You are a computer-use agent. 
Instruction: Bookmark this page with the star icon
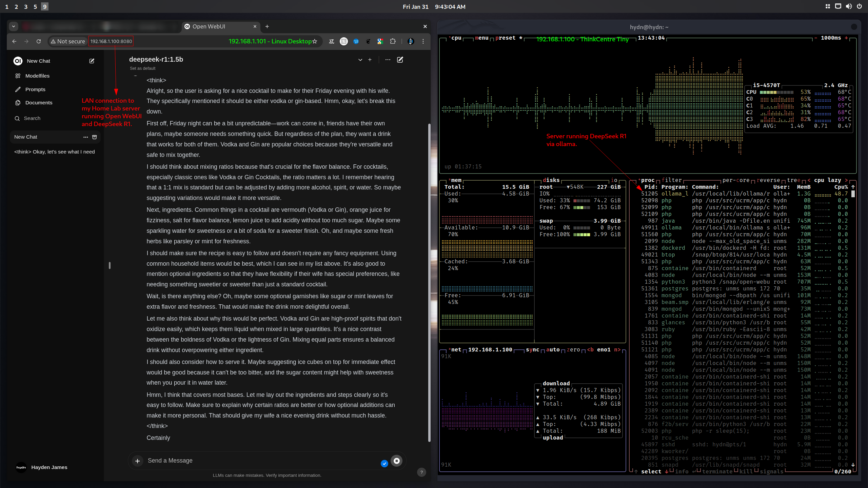(x=315, y=41)
